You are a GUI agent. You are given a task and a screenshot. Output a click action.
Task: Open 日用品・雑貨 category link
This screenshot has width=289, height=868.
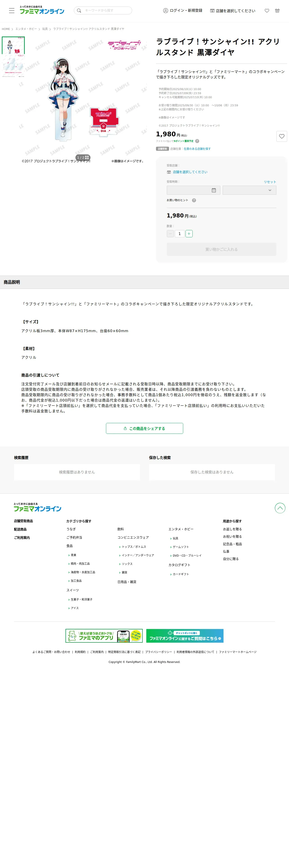point(127,582)
